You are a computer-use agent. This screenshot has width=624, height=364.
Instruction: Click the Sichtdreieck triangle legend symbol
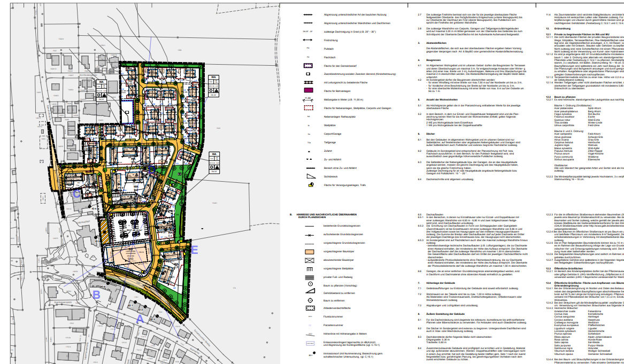[x=311, y=176]
